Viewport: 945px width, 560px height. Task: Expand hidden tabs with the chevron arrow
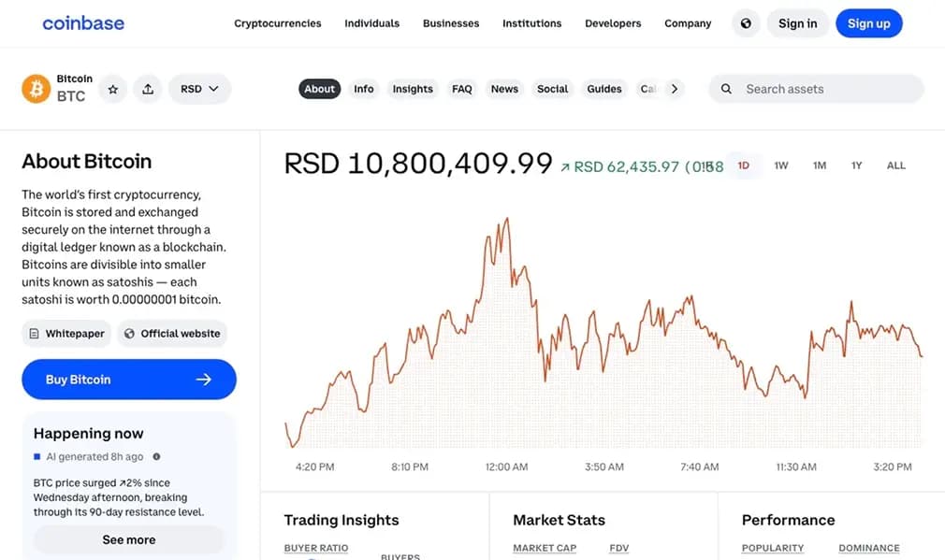pos(673,88)
